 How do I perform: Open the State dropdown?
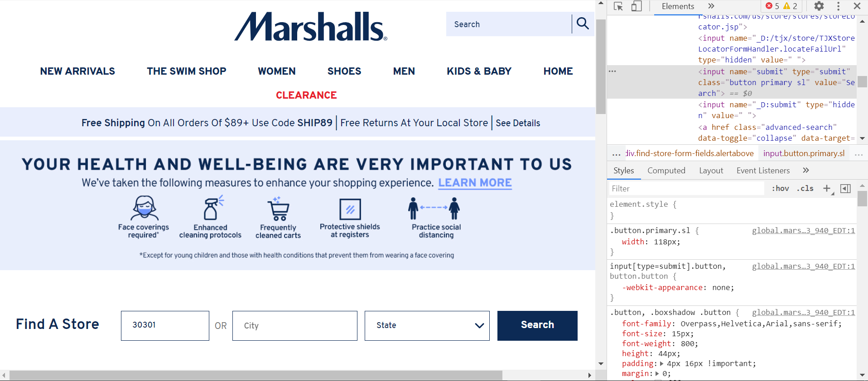pos(427,325)
